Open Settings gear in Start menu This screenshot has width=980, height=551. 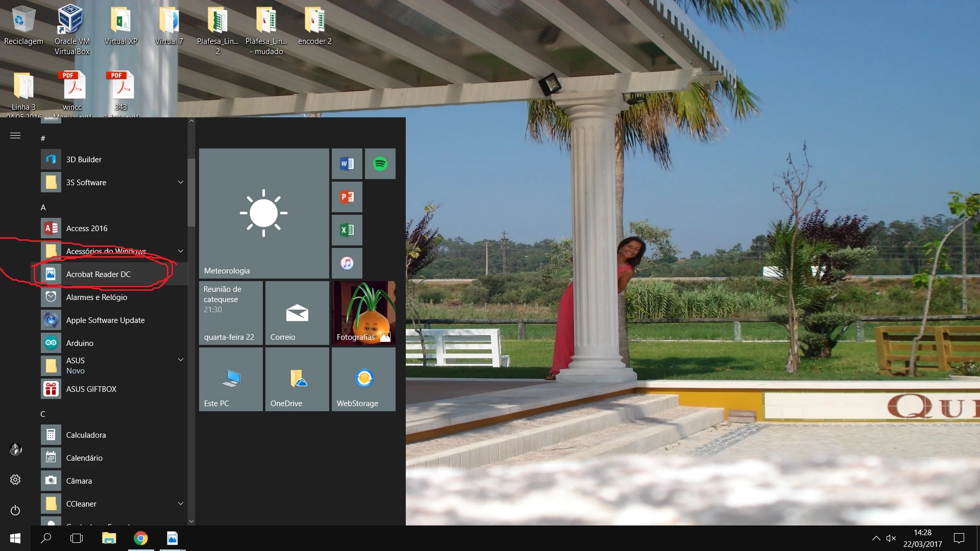point(15,480)
